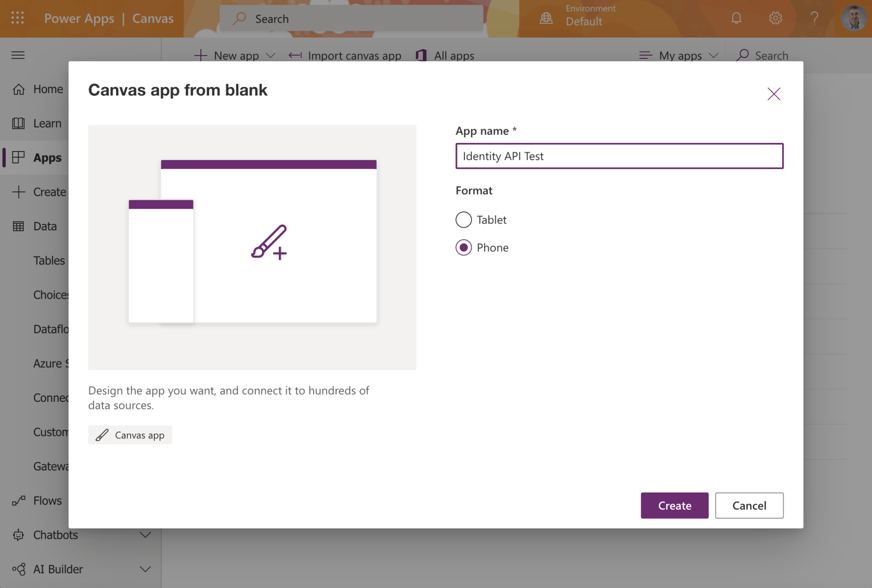Open the app launcher waffle icon
Image resolution: width=872 pixels, height=588 pixels.
pos(18,18)
